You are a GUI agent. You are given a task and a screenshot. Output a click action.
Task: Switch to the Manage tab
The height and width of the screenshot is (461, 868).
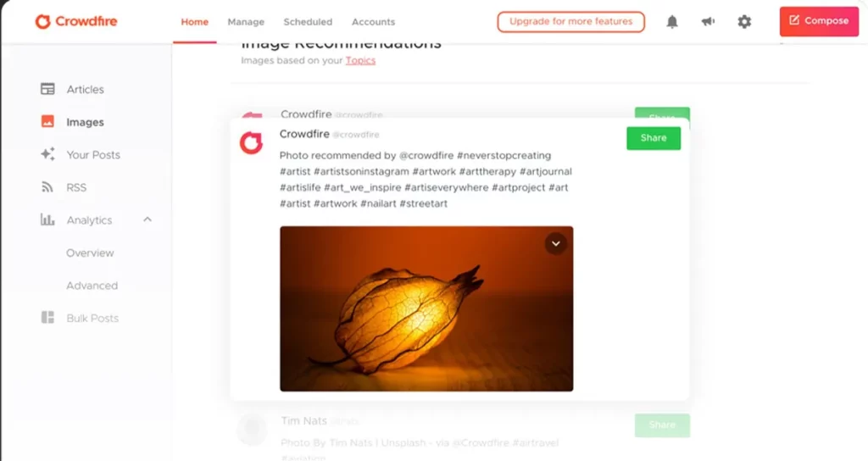pyautogui.click(x=246, y=22)
